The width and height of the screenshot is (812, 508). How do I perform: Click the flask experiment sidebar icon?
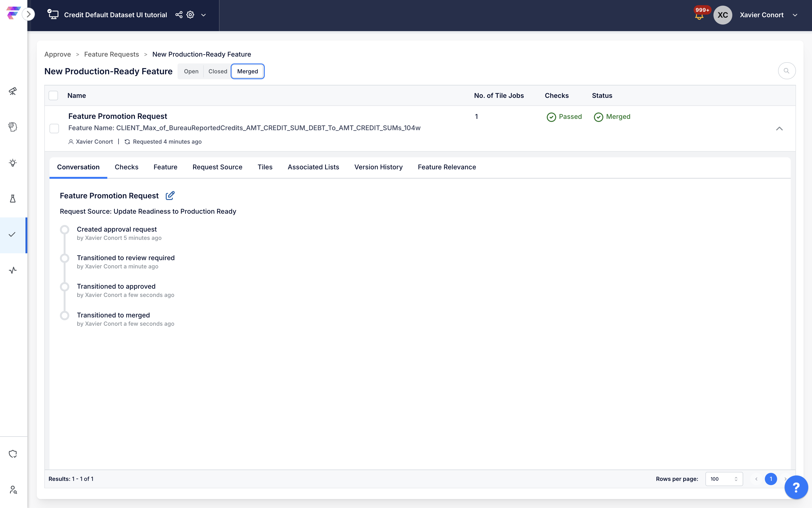click(x=13, y=199)
